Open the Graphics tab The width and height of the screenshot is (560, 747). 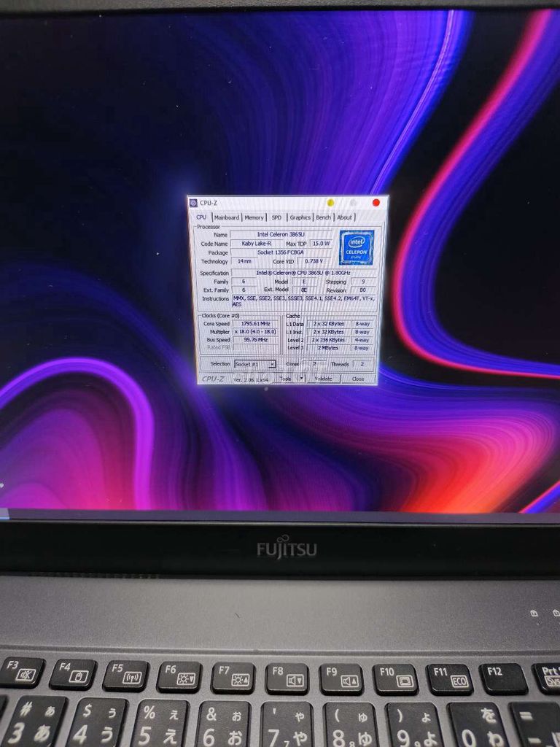point(300,217)
